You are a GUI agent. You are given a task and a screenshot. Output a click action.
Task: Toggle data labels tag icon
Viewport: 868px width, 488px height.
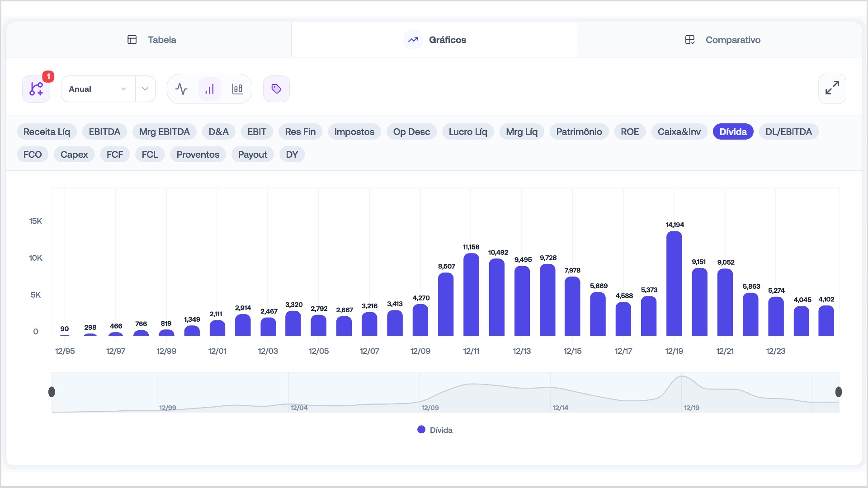pos(276,89)
